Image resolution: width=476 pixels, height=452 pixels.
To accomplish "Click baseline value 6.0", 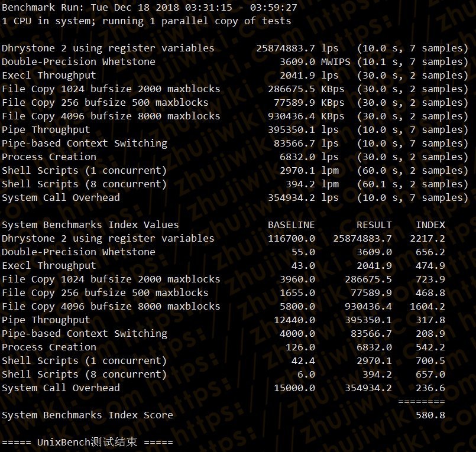I will 306,375.
